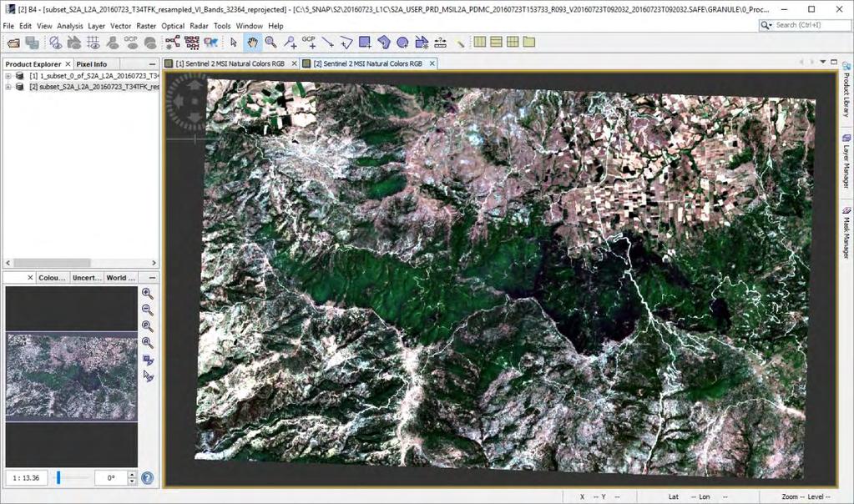
Task: Switch to the World View tab
Action: pos(121,278)
